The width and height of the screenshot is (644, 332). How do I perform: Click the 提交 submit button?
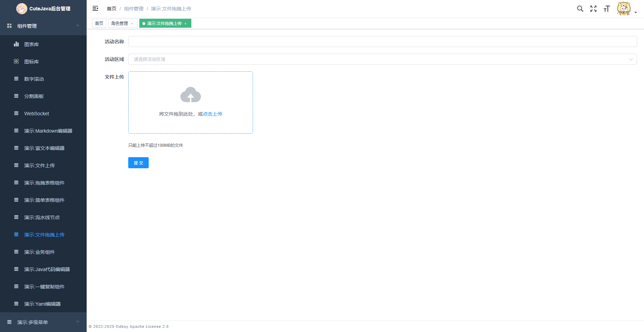click(138, 163)
